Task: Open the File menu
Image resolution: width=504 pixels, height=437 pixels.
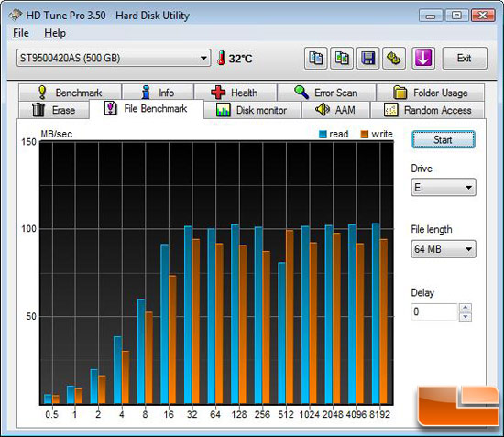Action: (21, 33)
